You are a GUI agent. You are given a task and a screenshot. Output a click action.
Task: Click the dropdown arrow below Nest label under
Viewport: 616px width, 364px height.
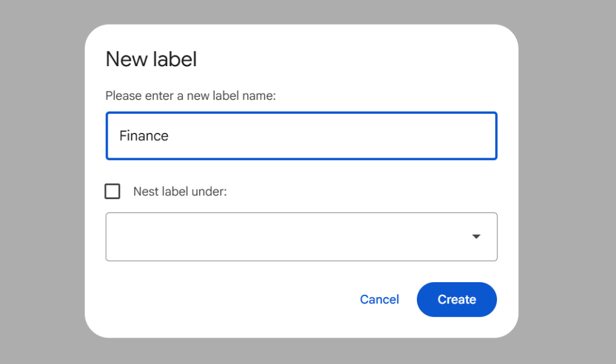click(476, 236)
